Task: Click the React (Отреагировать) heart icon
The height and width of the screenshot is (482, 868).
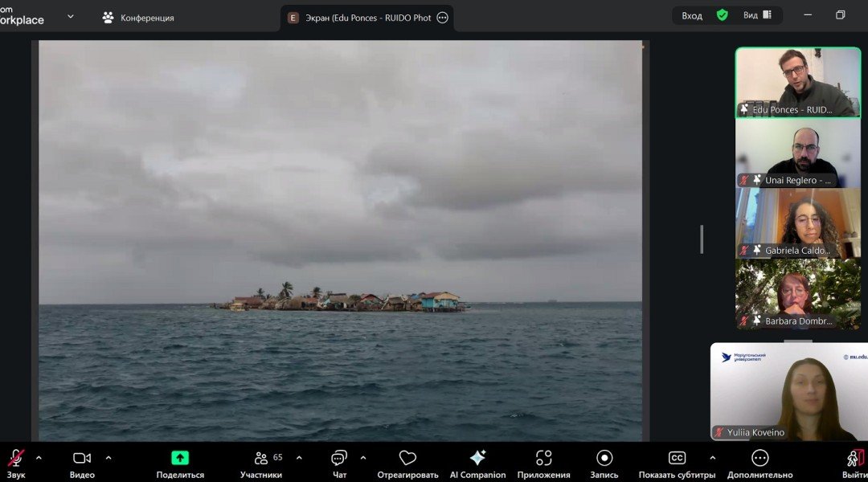Action: pos(407,458)
